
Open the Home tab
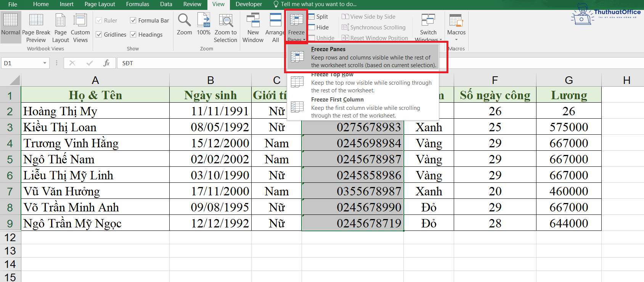[41, 4]
